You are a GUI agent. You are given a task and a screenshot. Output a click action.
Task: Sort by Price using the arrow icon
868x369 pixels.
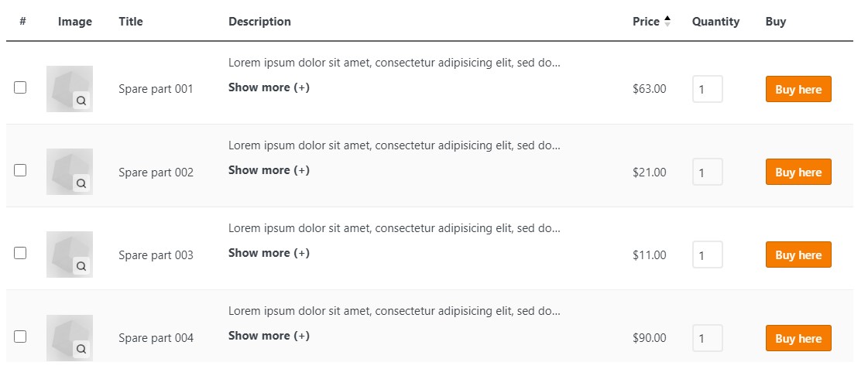[667, 22]
